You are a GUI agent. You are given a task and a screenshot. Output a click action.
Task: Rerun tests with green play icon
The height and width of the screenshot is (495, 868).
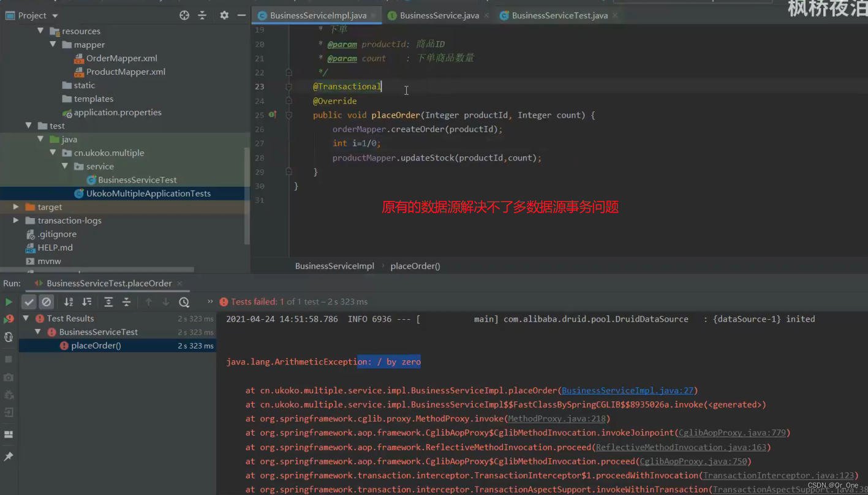9,302
